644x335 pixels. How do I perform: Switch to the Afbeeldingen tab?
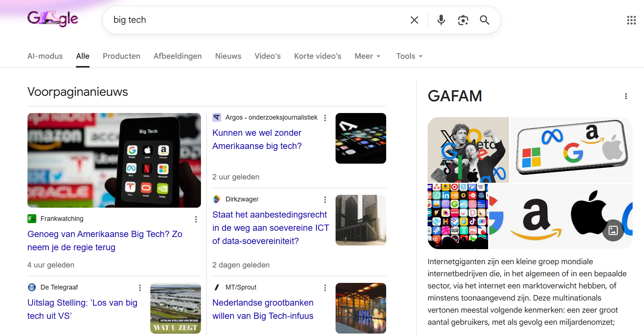(x=178, y=56)
